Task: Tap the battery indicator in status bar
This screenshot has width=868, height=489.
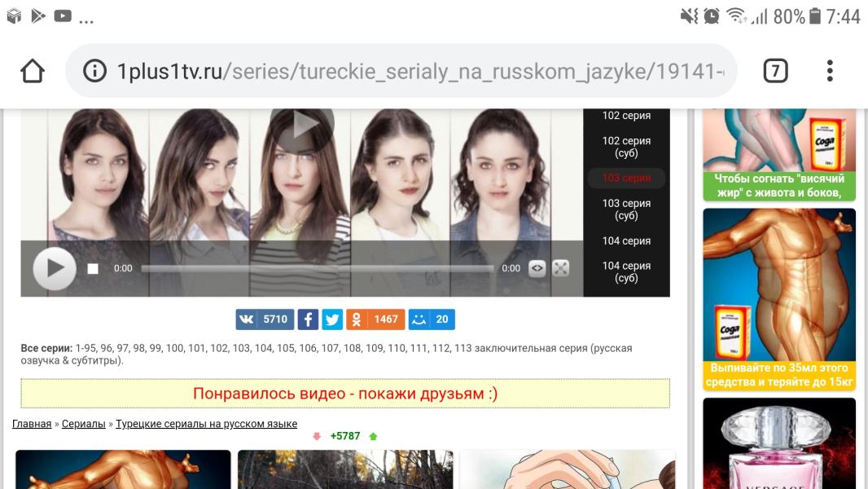Action: [x=815, y=15]
